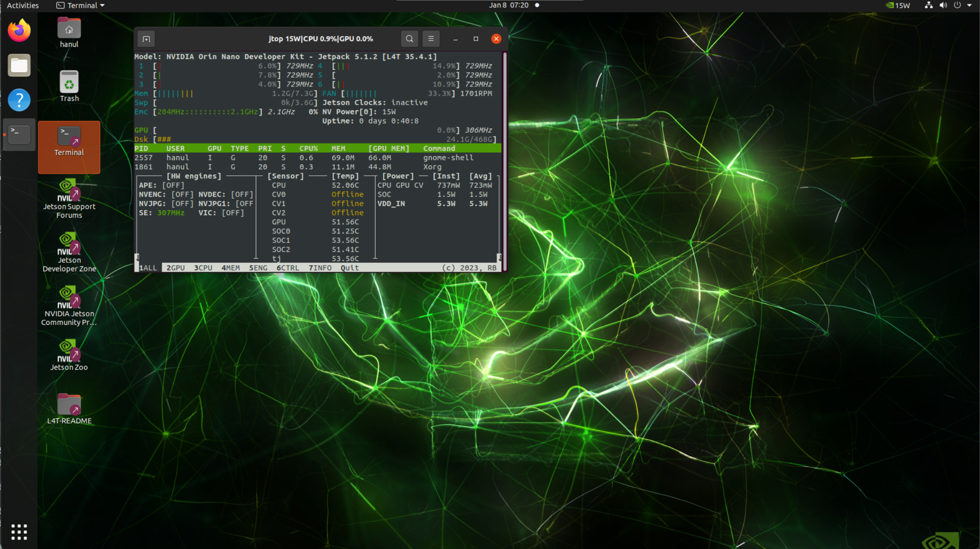Click the Uptime line in jtop
The image size is (980, 549).
pos(370,121)
